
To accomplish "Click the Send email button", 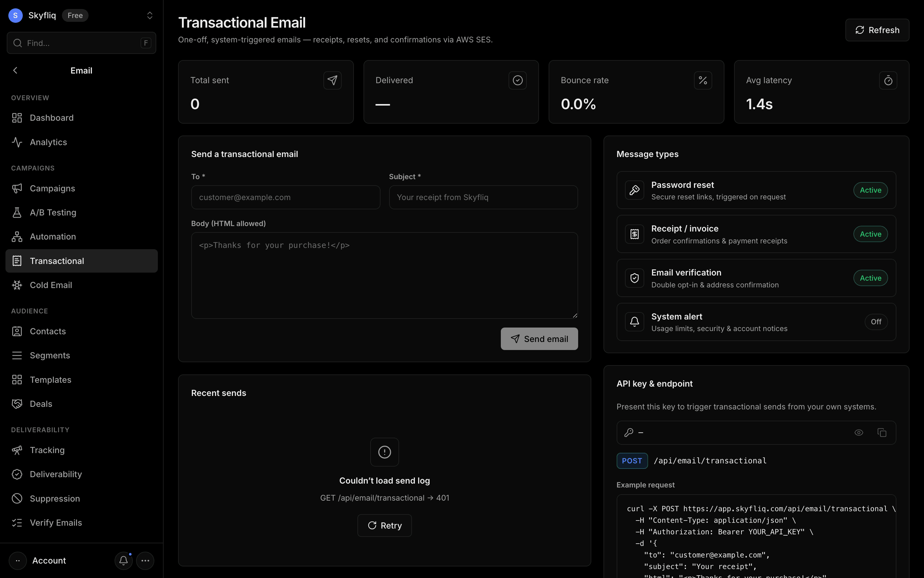I will coord(539,339).
